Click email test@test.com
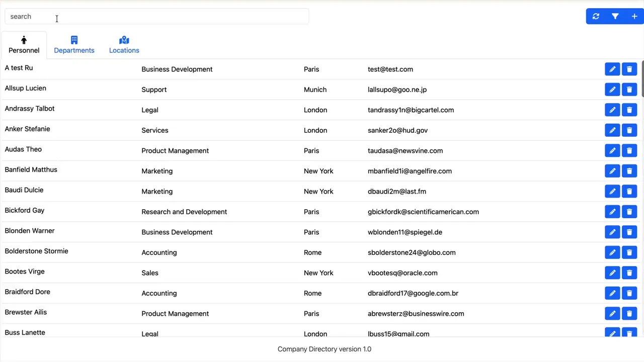Screen dimensions: 644x362 tap(390, 69)
